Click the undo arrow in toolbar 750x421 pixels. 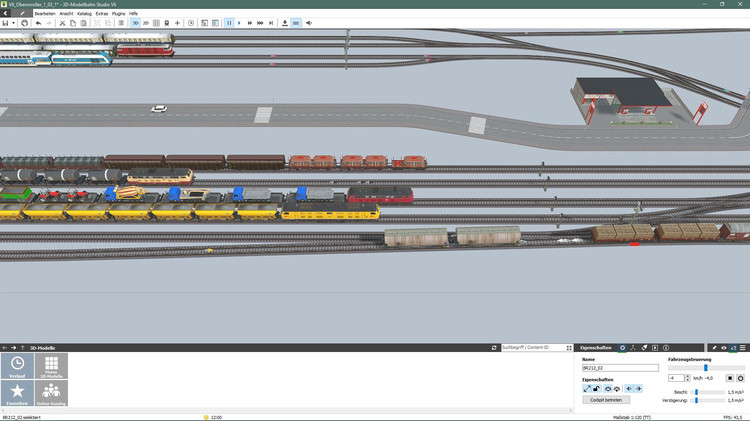tap(38, 22)
